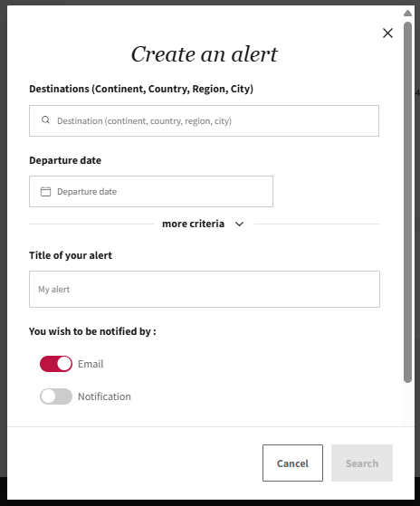Click the magnifier icon in destination field
The image size is (420, 506).
pos(45,120)
